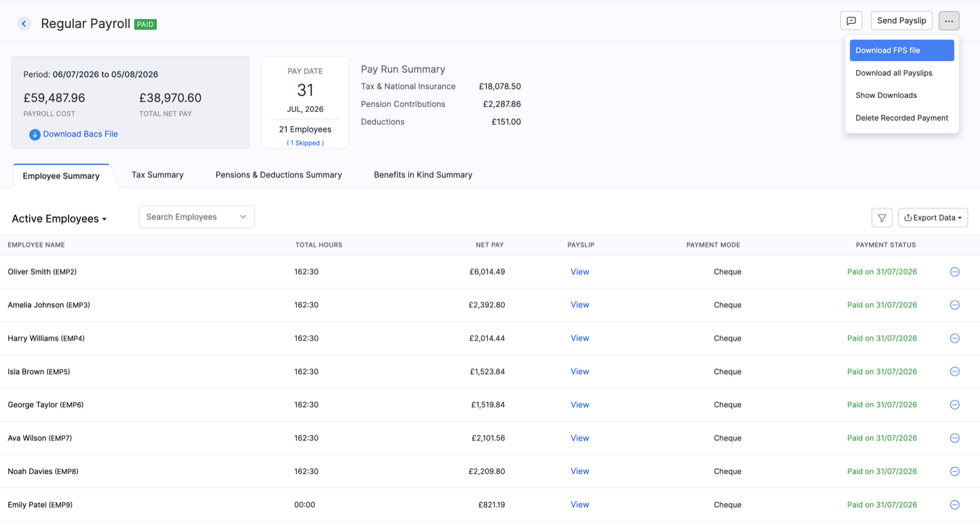Click the Download Bacs File link
This screenshot has height=525, width=980.
pyautogui.click(x=80, y=134)
